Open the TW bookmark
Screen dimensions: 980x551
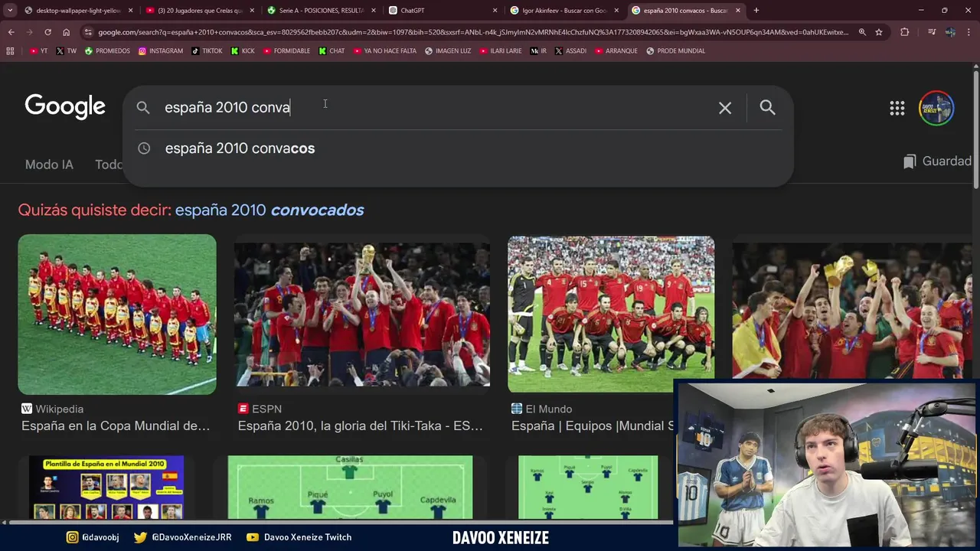[x=66, y=51]
